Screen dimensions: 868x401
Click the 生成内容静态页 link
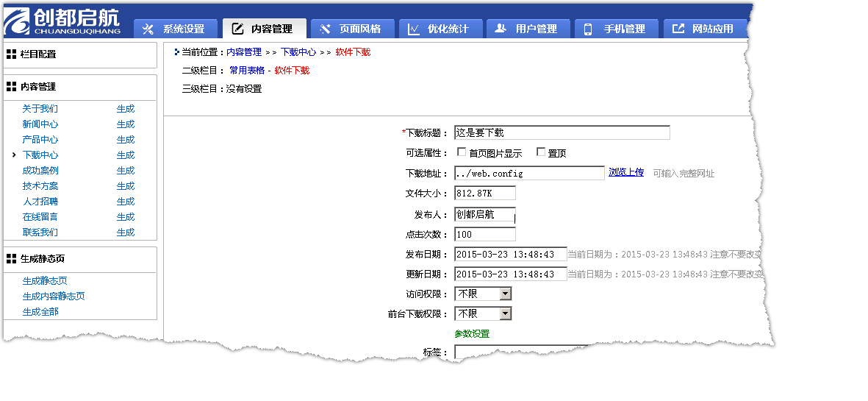pyautogui.click(x=54, y=297)
